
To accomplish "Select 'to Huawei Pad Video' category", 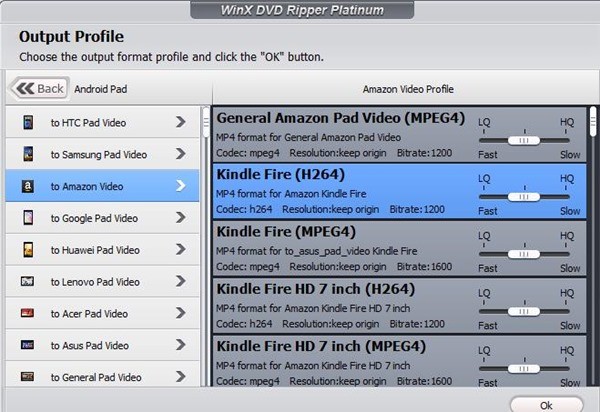I will (103, 249).
